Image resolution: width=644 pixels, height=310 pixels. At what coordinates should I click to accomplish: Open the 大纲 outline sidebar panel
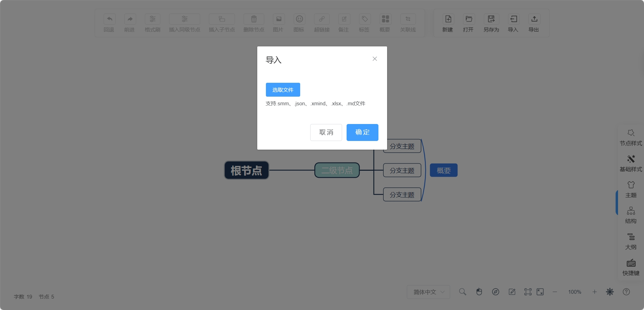pyautogui.click(x=631, y=241)
